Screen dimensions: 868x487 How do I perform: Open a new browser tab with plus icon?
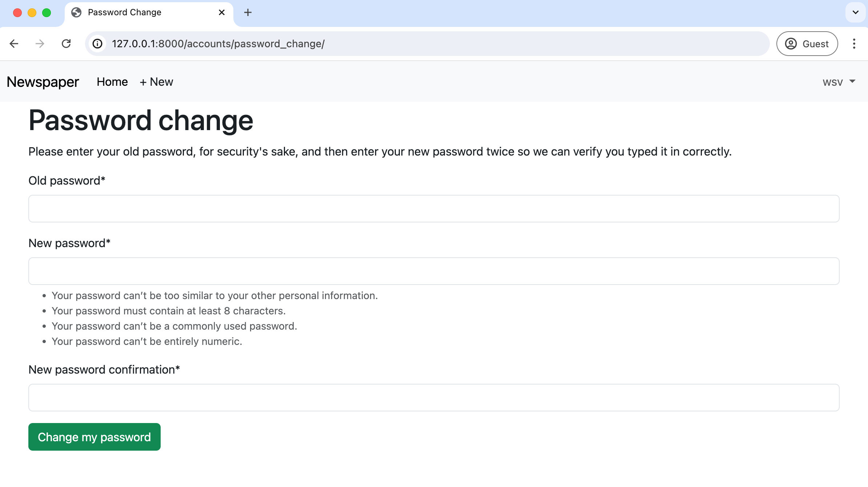[x=248, y=12]
